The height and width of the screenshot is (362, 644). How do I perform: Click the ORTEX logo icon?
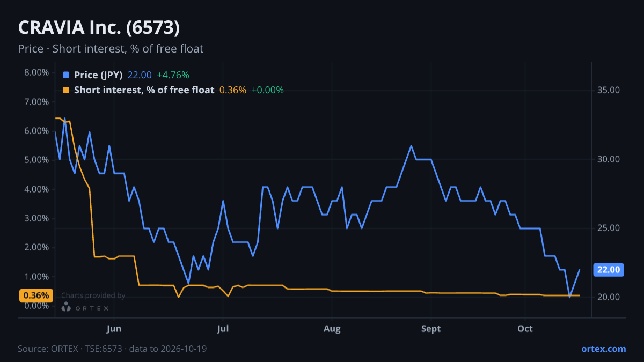click(66, 307)
